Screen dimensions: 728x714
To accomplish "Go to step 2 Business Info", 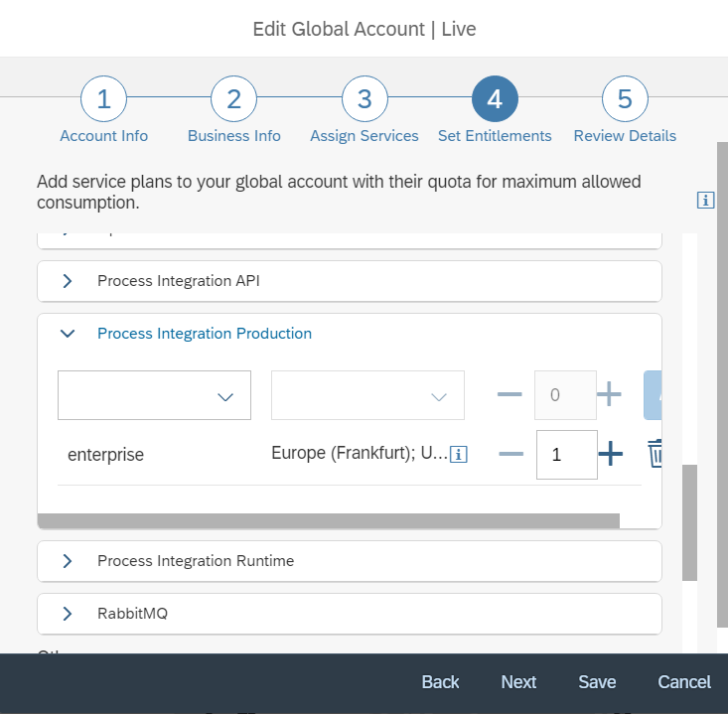I will point(234,99).
